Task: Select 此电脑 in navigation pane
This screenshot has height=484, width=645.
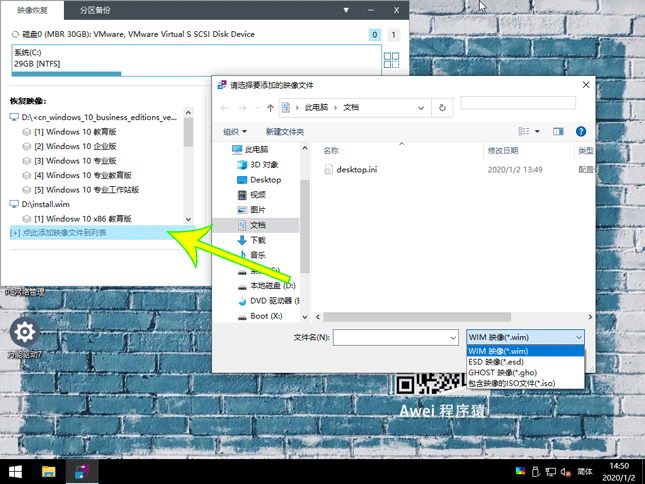Action: 250,149
